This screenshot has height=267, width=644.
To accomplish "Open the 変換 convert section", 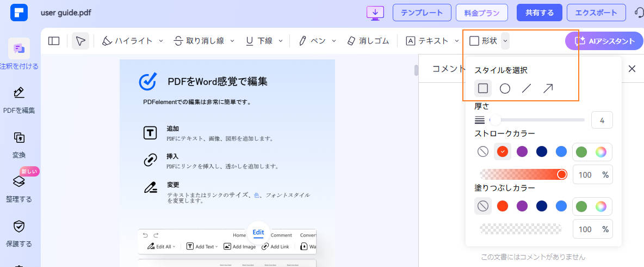I will (19, 144).
